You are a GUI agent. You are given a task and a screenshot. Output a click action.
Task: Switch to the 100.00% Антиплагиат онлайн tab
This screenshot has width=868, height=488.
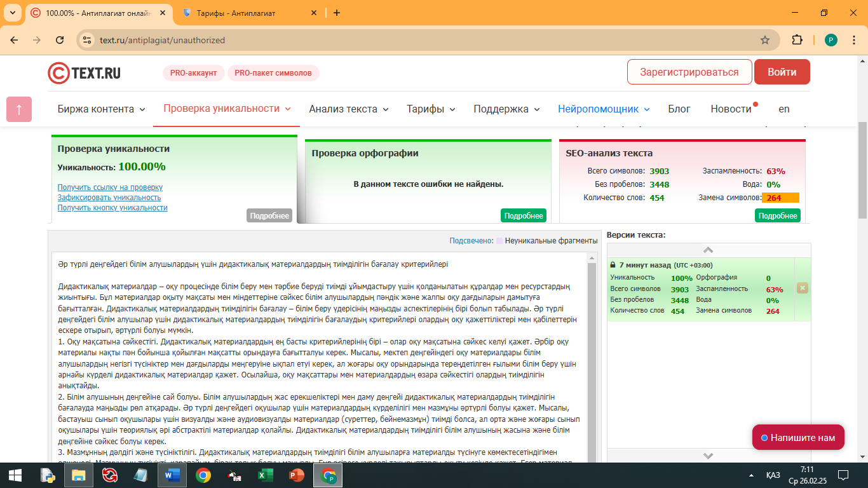pos(98,13)
